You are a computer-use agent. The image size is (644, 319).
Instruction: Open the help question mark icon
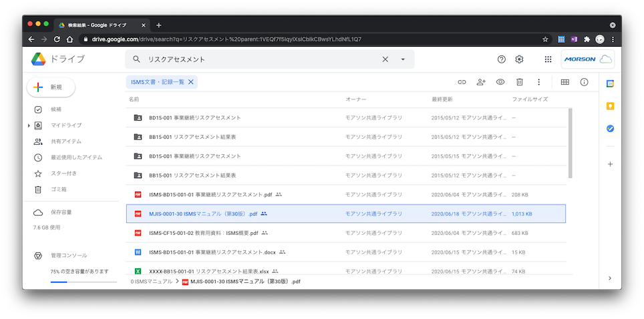(x=502, y=59)
